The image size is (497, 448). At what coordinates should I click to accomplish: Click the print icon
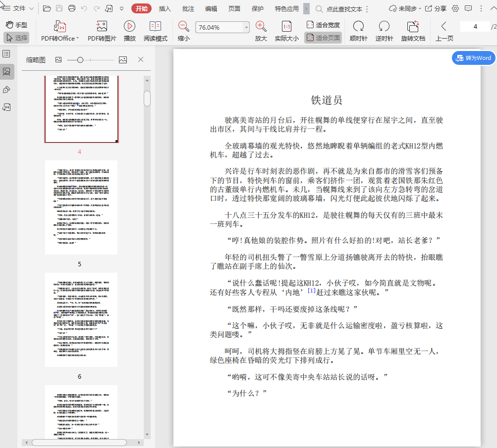point(72,8)
